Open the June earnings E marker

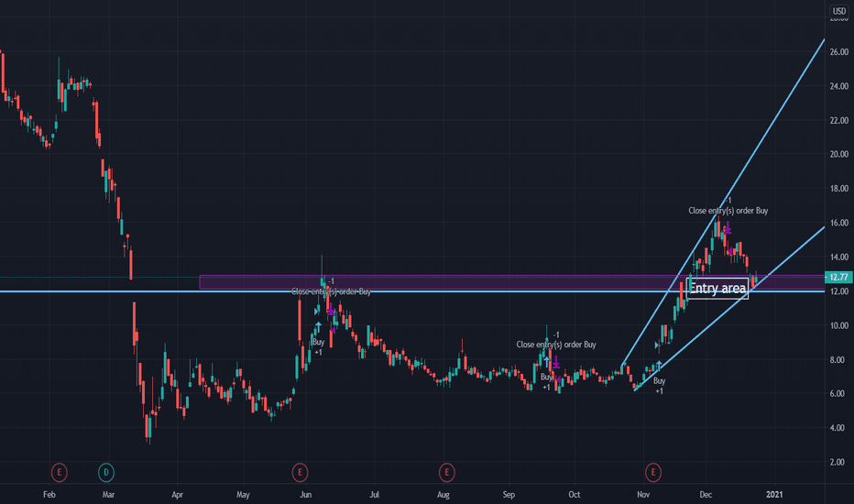point(300,473)
